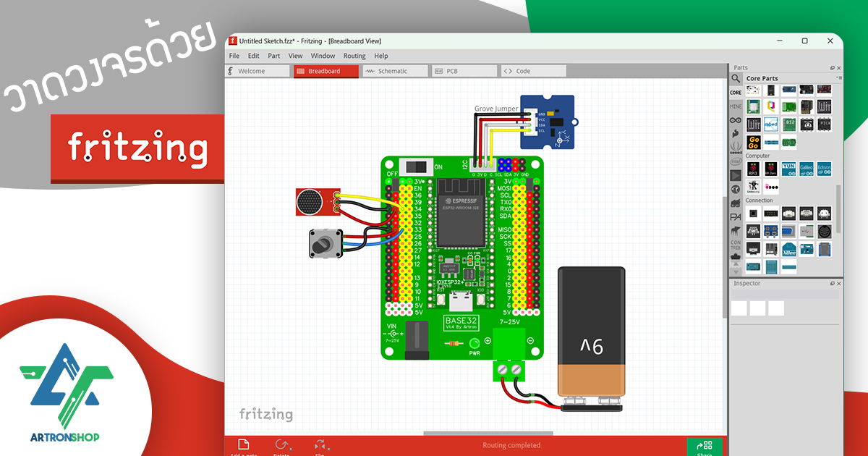
Task: Close the Inspector panel
Action: point(839,284)
